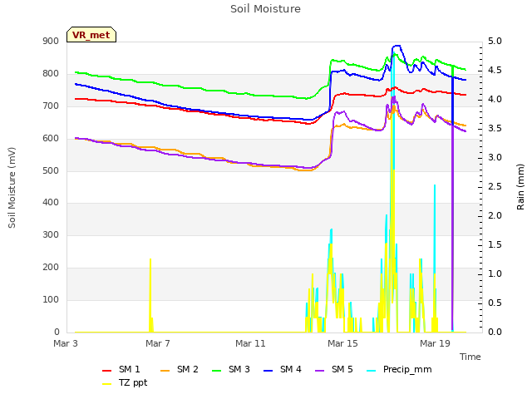Click the red SM 1 legend swatch
The height and width of the screenshot is (399, 532).
tap(107, 371)
